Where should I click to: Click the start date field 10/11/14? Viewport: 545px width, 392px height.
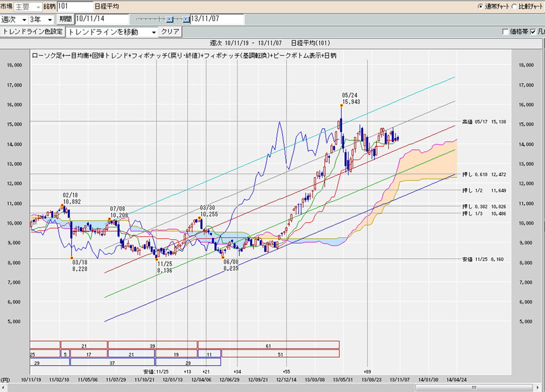coord(102,19)
